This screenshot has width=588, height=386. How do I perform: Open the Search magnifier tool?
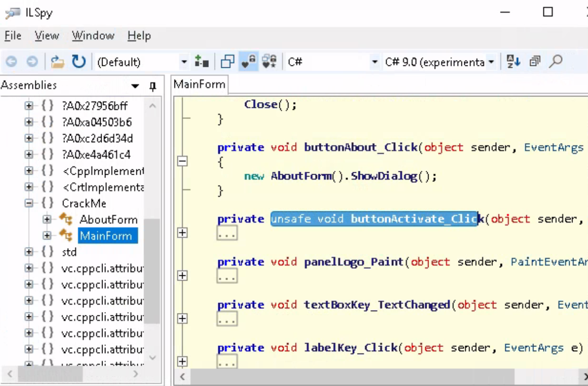point(556,61)
